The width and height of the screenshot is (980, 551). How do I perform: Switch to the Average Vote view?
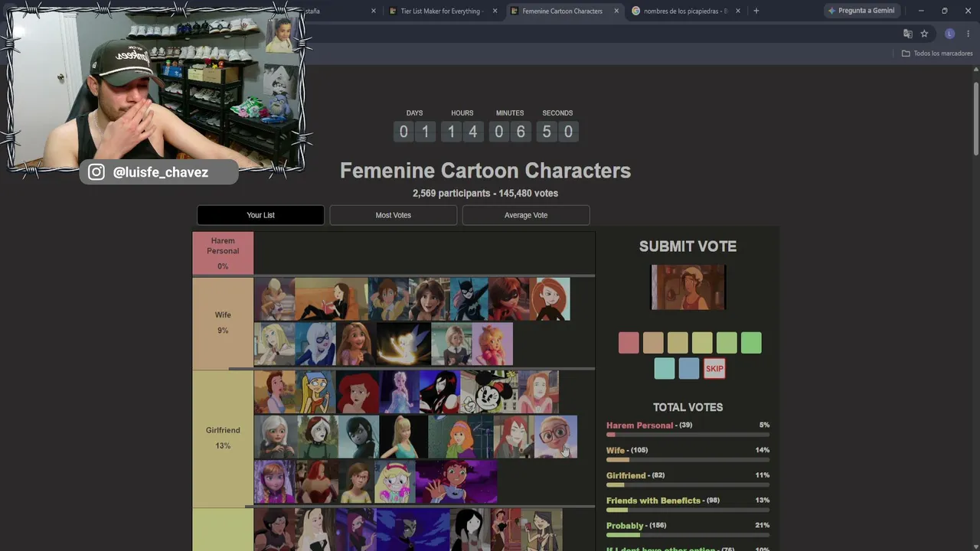click(526, 215)
